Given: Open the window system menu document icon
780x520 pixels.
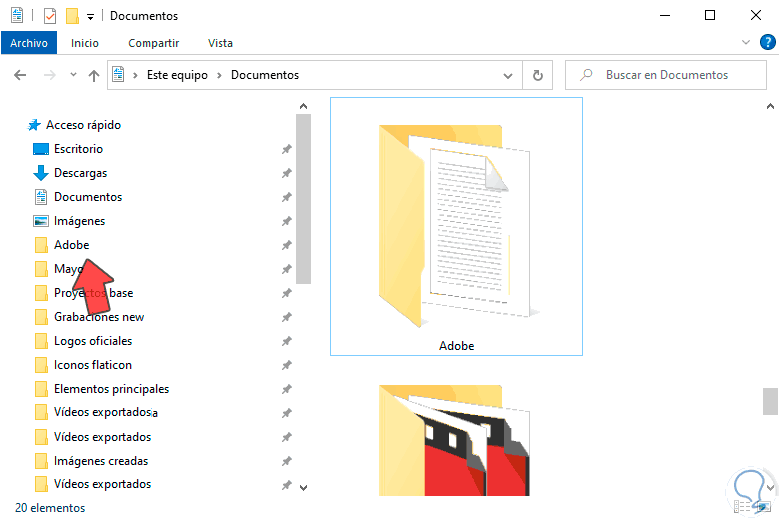Looking at the screenshot, I should click(x=17, y=15).
